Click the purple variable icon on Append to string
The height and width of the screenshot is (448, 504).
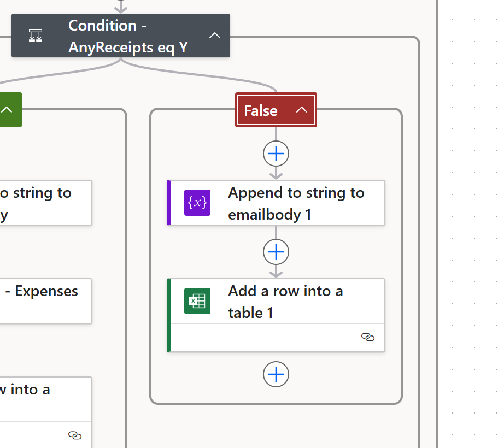click(x=197, y=203)
